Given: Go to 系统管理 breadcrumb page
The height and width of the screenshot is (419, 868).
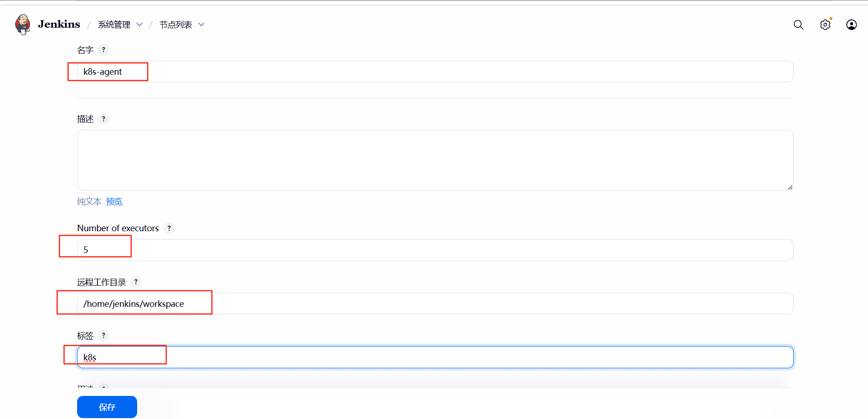Looking at the screenshot, I should [x=114, y=25].
